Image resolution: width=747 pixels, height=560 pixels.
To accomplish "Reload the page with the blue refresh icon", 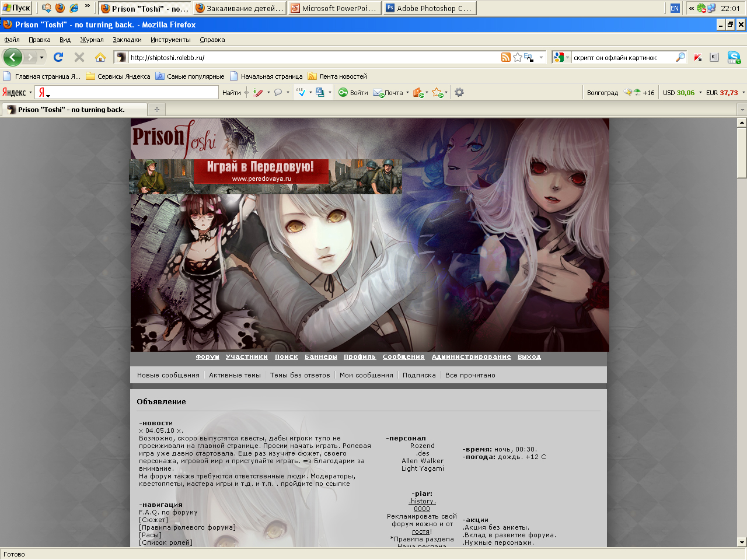I will (x=58, y=57).
